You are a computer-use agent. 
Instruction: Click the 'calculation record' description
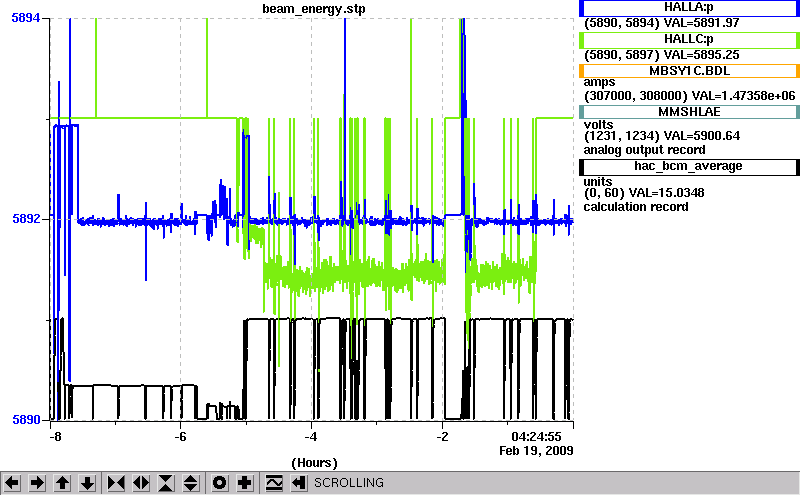click(x=636, y=207)
